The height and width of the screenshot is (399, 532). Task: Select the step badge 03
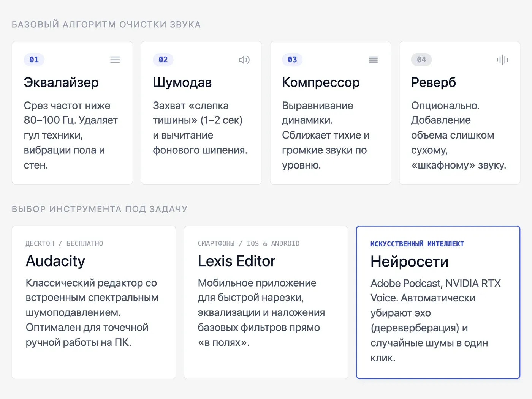pos(292,60)
